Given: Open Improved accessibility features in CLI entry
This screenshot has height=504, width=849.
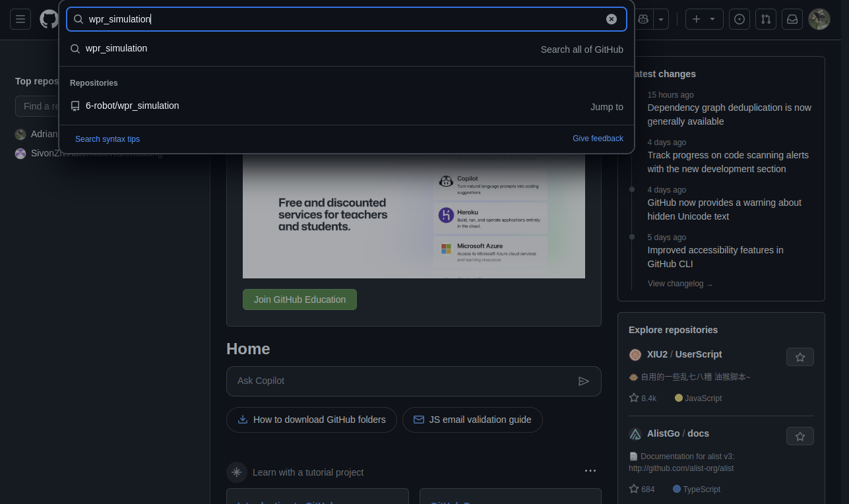Looking at the screenshot, I should [715, 257].
